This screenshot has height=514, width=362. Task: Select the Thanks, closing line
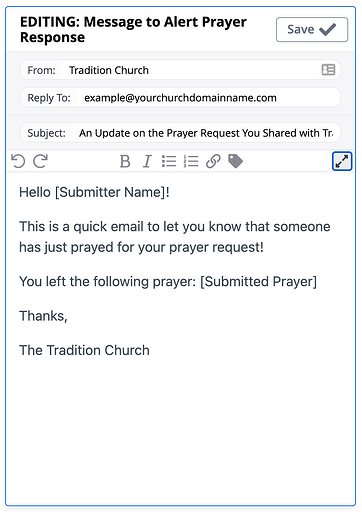43,316
